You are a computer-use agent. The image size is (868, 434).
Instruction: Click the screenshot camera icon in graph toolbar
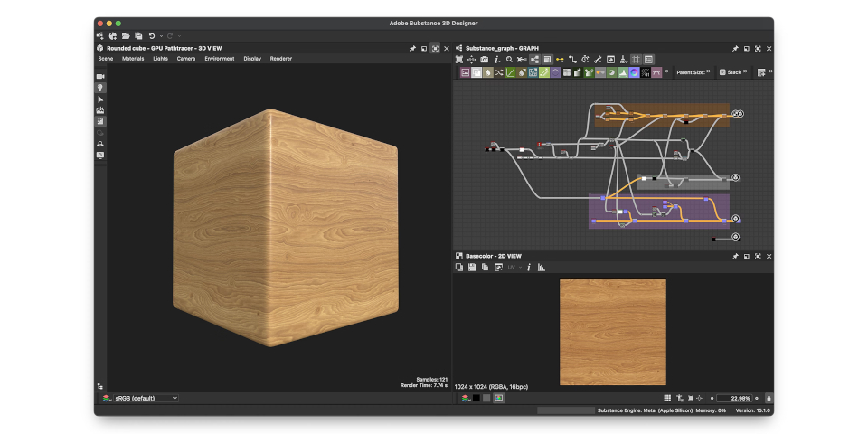(x=484, y=60)
